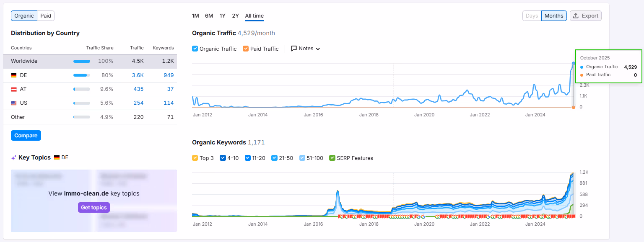Select the 1Y time range tab

point(222,15)
